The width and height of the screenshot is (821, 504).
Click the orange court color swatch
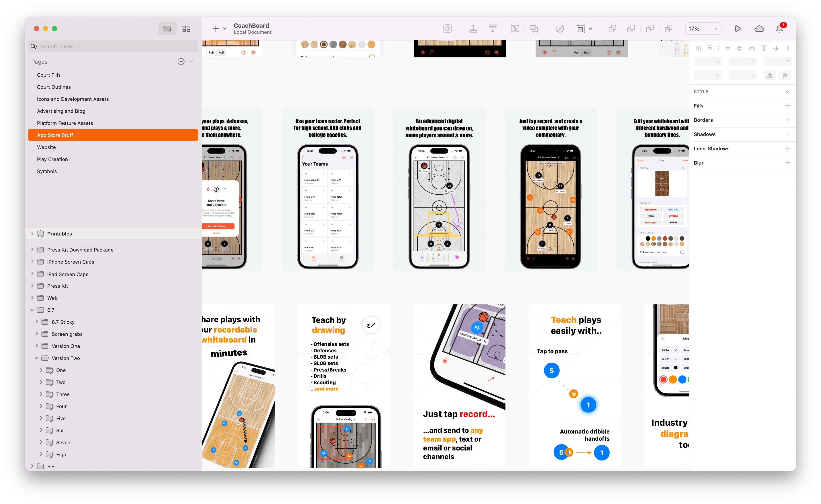click(653, 239)
